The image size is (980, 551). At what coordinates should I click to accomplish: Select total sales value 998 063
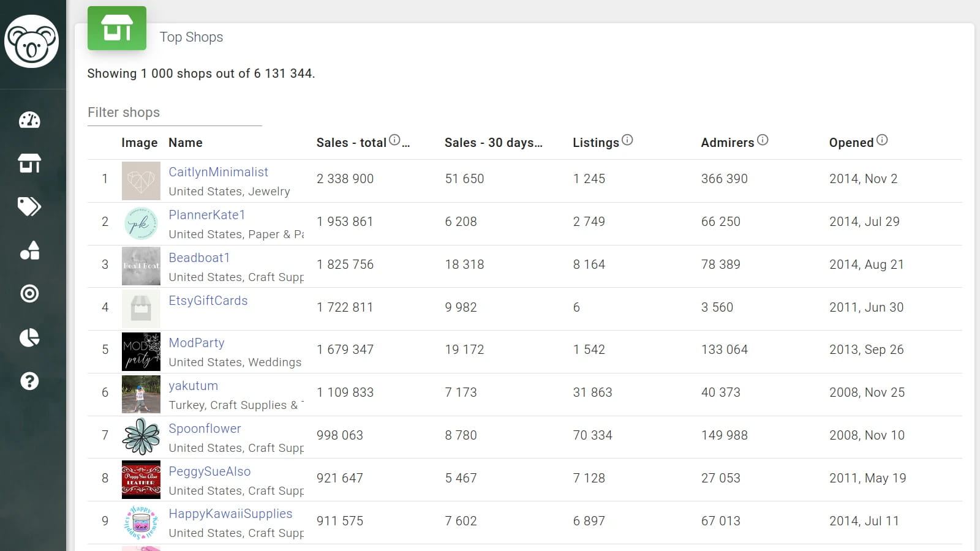click(340, 435)
